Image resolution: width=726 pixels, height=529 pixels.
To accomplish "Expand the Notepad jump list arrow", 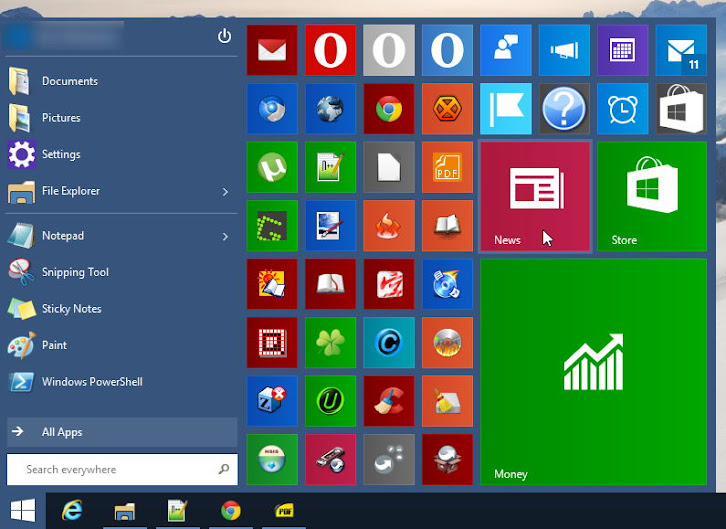I will pos(225,236).
